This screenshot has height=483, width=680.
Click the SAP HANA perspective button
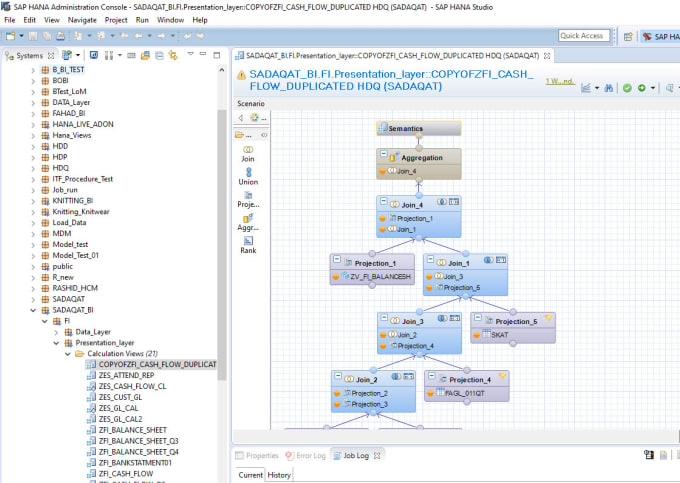[x=660, y=37]
